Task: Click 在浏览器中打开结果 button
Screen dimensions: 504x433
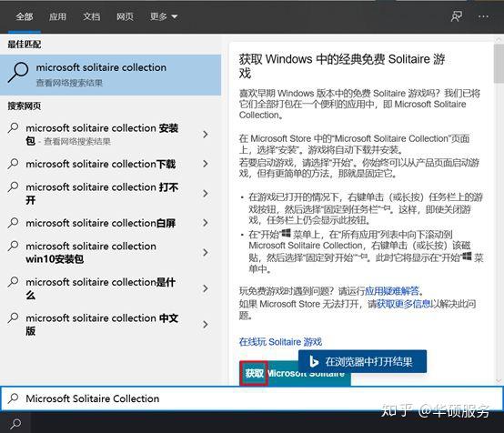Action: (363, 361)
